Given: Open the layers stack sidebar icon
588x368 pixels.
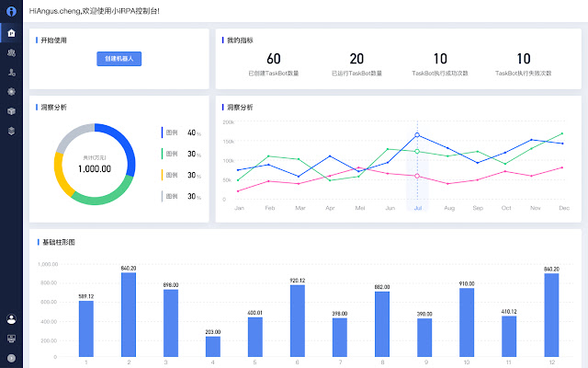Looking at the screenshot, I should (x=11, y=131).
